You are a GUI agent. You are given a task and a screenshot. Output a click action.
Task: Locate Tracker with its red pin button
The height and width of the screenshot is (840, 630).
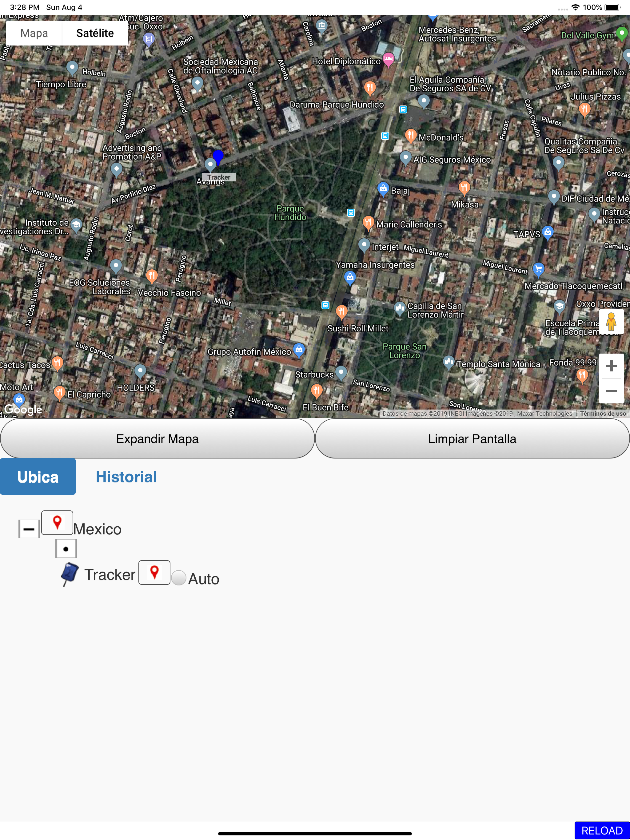coord(154,572)
